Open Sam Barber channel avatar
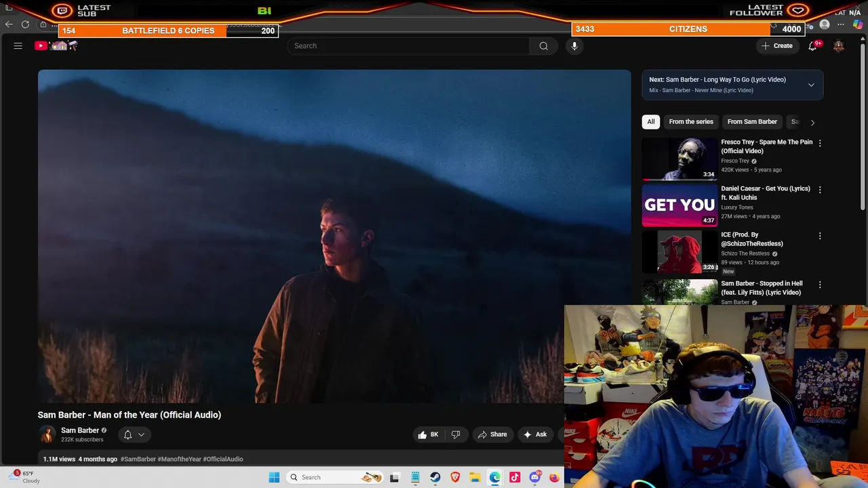This screenshot has width=868, height=488. (47, 434)
